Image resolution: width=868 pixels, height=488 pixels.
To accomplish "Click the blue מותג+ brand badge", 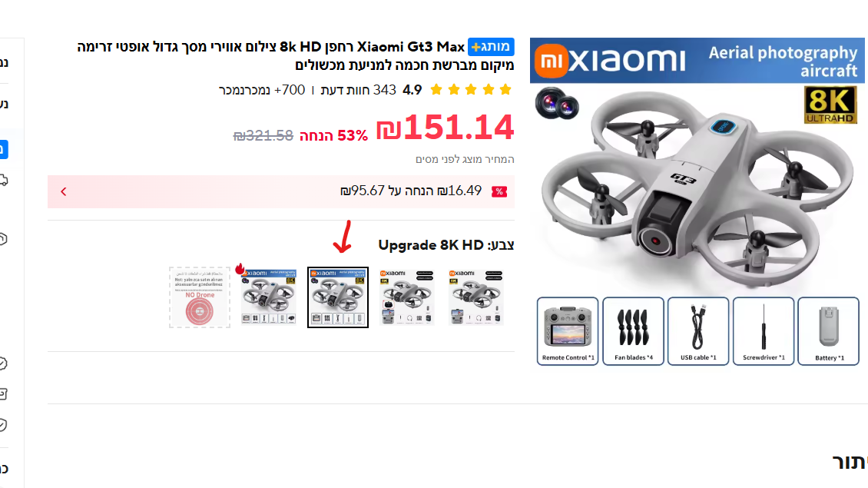I will [x=491, y=47].
